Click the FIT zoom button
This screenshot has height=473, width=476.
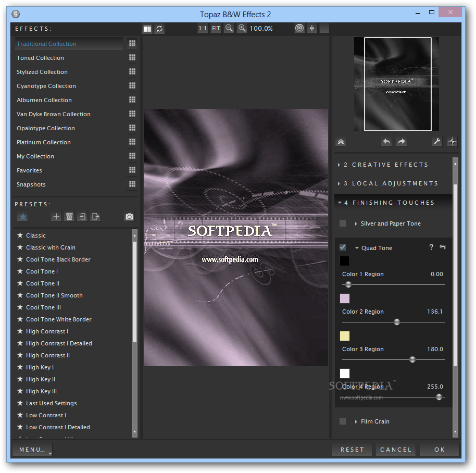(216, 29)
